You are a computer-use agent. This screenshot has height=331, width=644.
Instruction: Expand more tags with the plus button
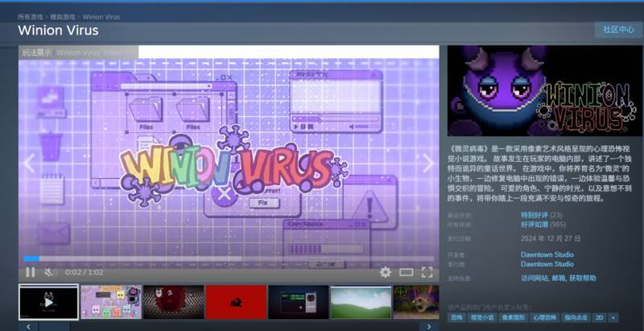(x=613, y=317)
